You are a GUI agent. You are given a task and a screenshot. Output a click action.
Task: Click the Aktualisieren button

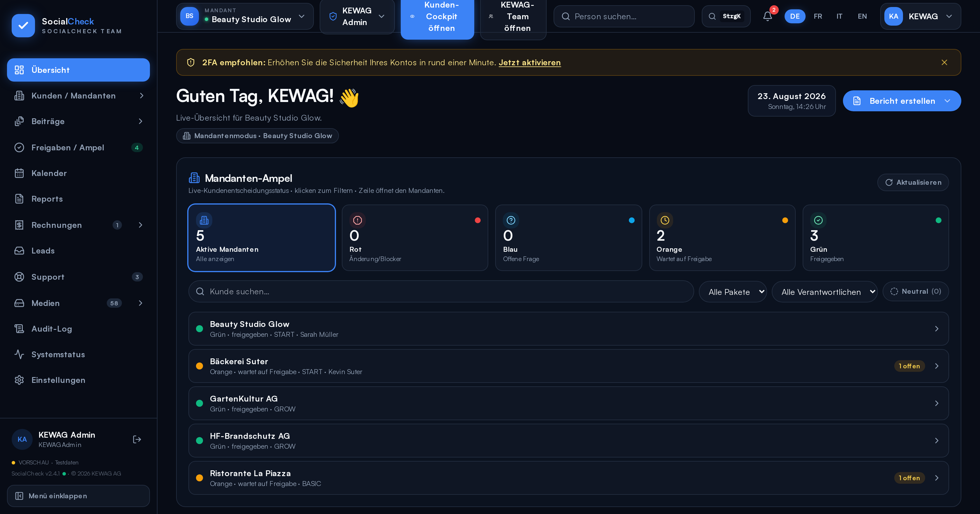(913, 182)
